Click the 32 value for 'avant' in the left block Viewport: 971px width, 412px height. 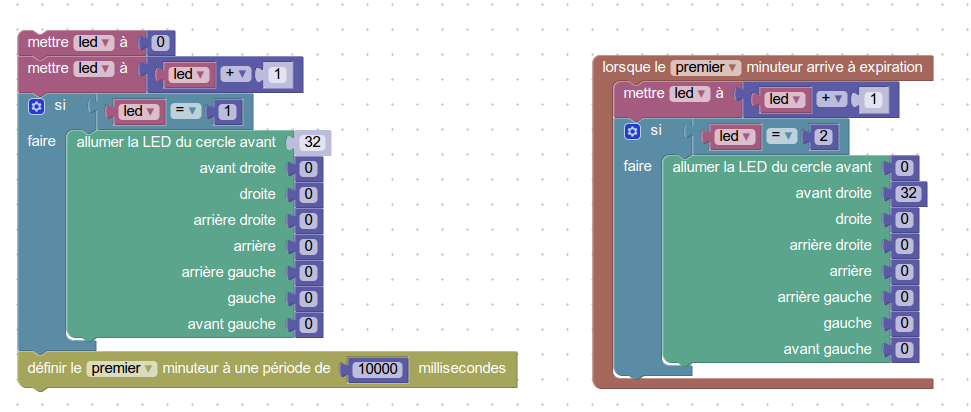310,142
